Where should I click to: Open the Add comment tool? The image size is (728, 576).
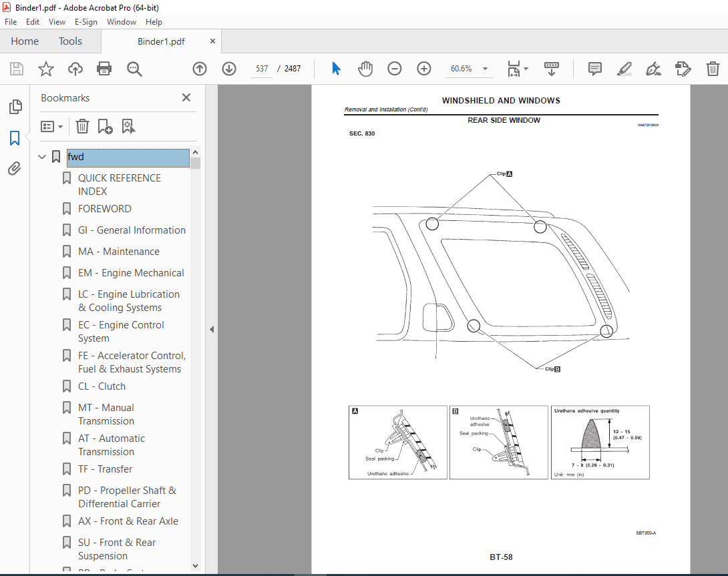pyautogui.click(x=594, y=69)
